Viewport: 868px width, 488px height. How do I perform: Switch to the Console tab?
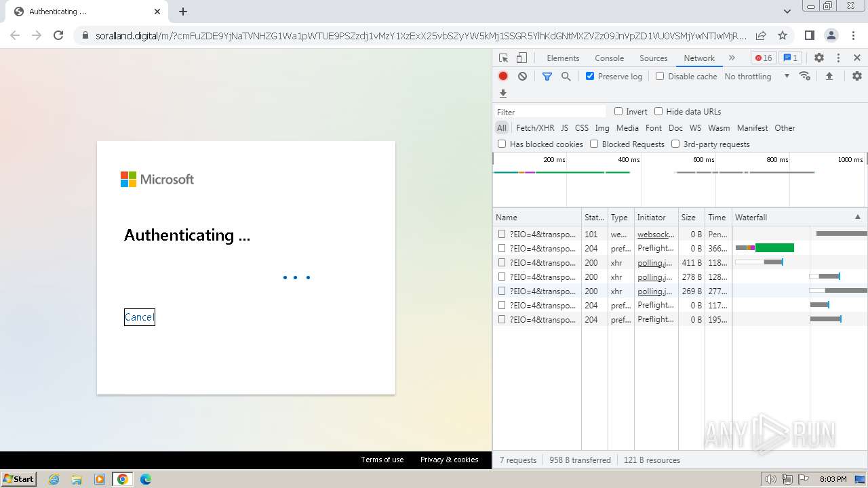click(609, 58)
